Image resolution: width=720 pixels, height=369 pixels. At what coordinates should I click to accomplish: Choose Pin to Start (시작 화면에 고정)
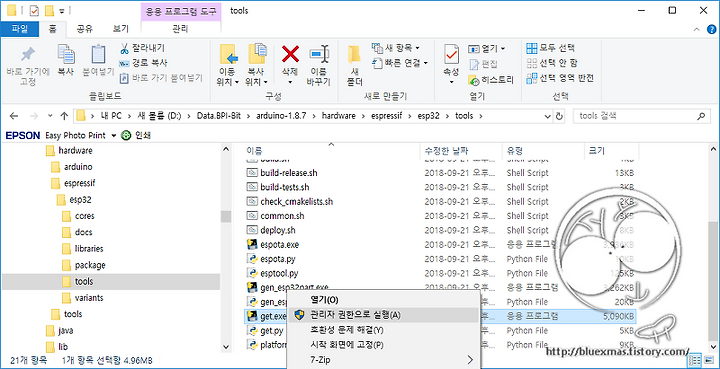[x=383, y=344]
